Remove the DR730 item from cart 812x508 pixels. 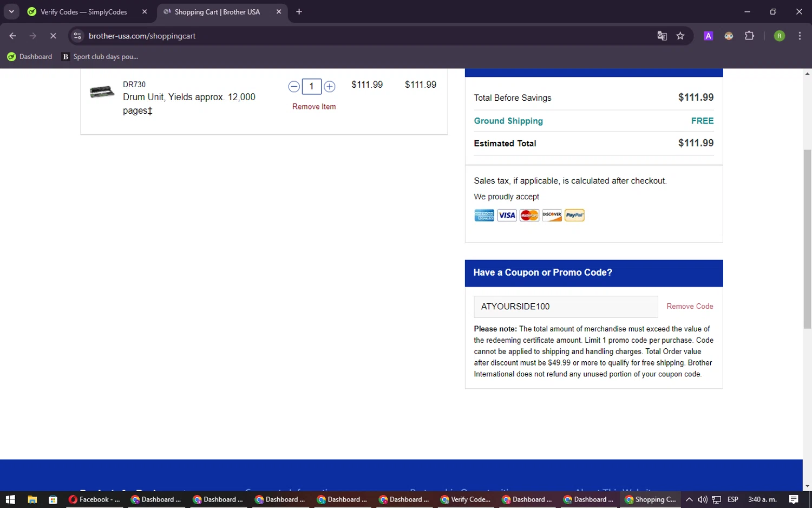point(314,107)
